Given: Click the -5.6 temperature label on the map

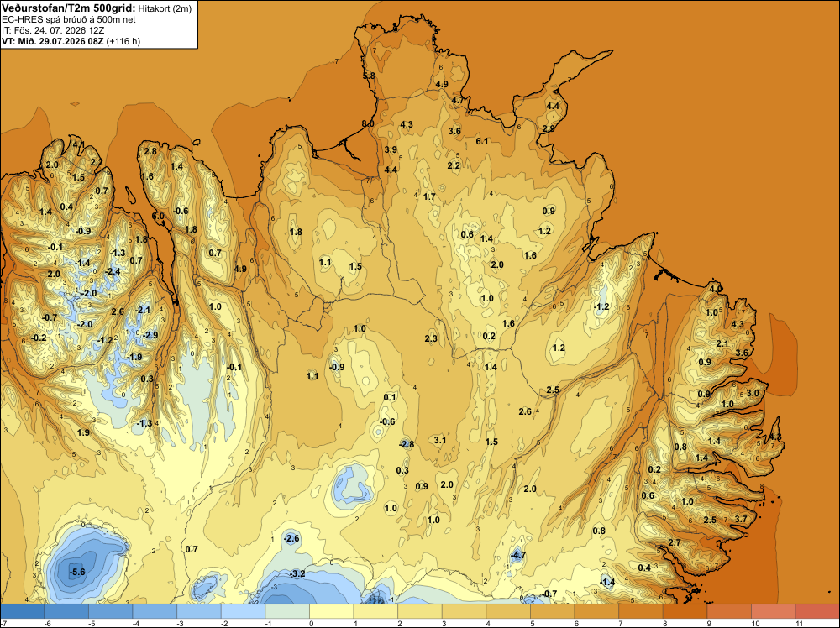Looking at the screenshot, I should pyautogui.click(x=77, y=572).
